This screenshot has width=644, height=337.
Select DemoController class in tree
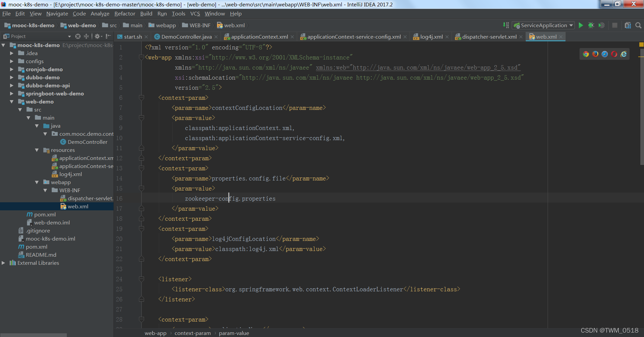pyautogui.click(x=84, y=142)
